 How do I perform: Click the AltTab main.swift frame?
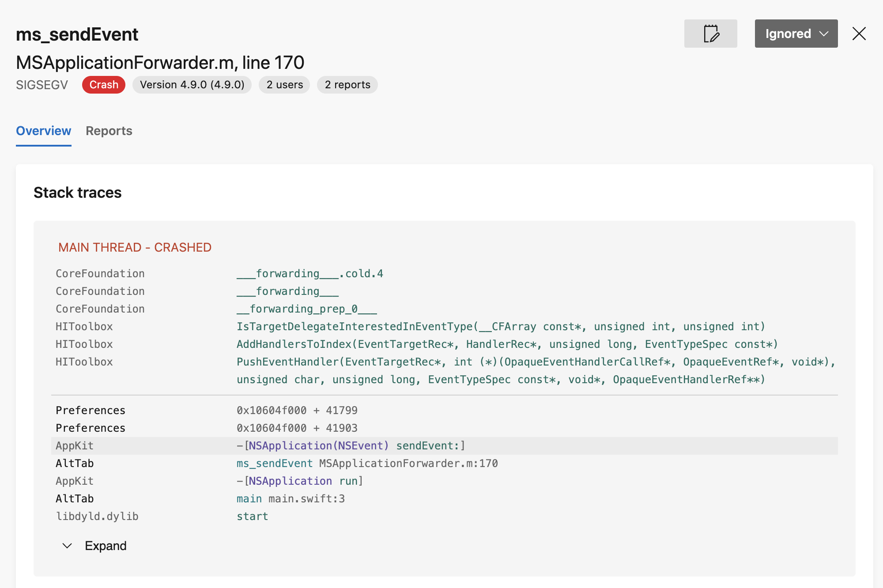(x=290, y=498)
